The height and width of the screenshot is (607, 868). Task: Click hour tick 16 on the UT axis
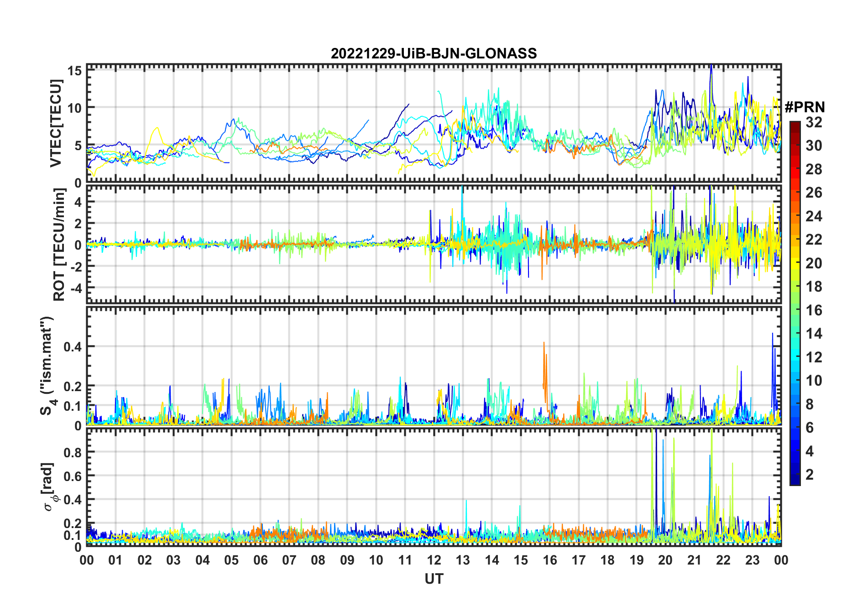550,560
